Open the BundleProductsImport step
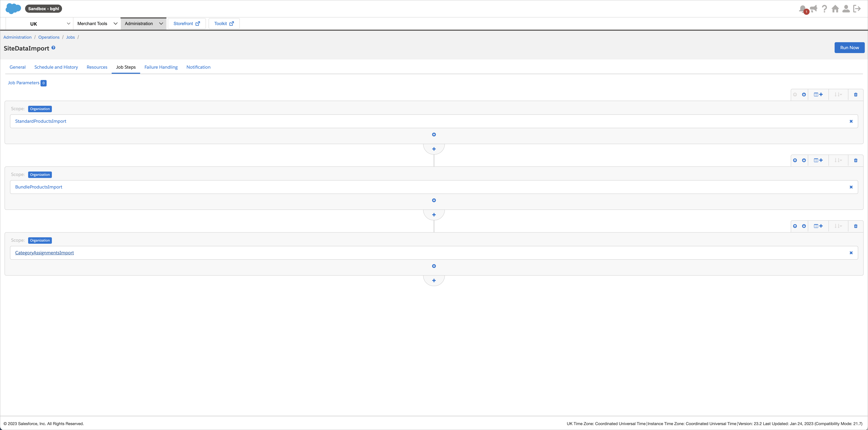This screenshot has width=868, height=430. click(39, 187)
